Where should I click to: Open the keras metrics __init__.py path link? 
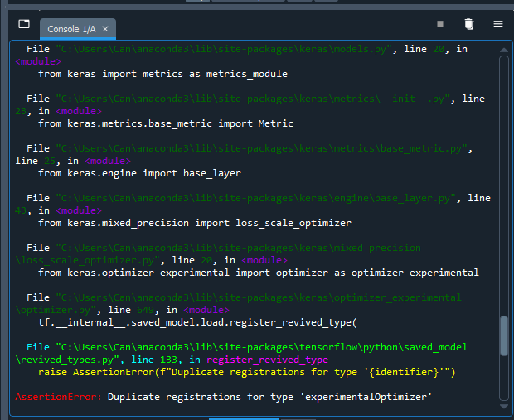[253, 99]
